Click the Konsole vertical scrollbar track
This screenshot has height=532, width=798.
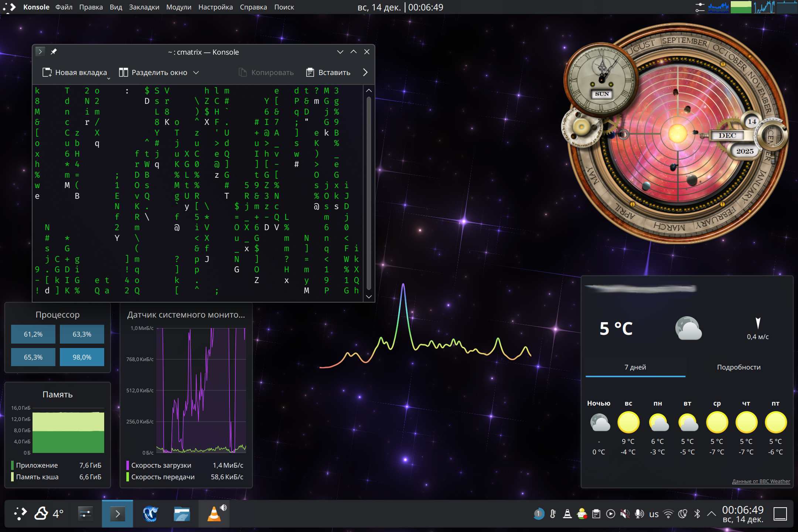pos(369,192)
